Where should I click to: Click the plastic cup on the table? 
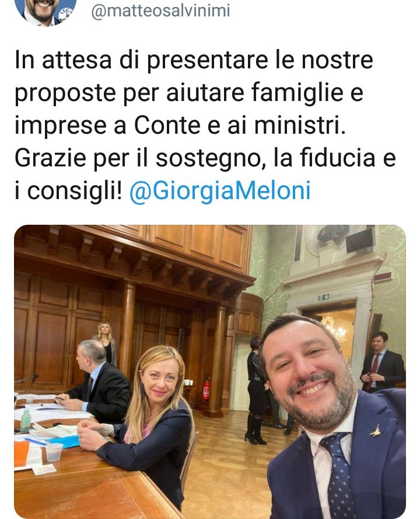coord(54,452)
